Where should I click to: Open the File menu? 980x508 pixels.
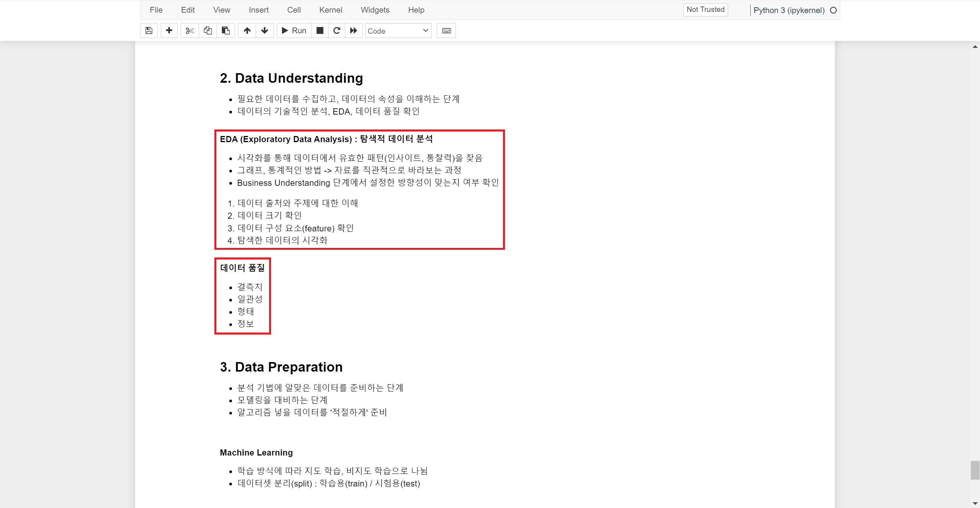156,10
